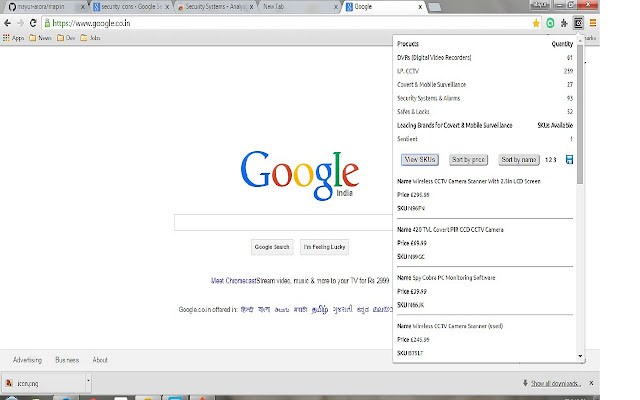Screen dimensions: 640x400
Task: Click the Show all downloads link
Action: coord(556,383)
